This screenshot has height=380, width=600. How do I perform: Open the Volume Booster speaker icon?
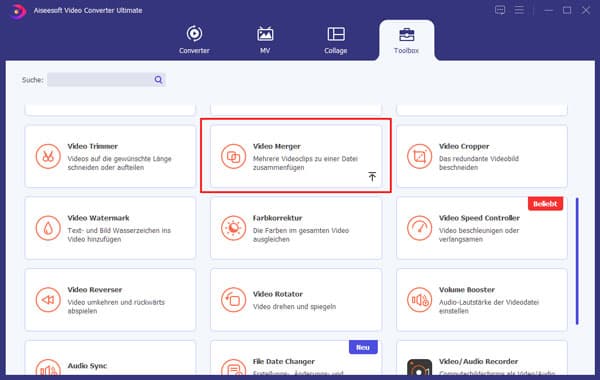419,300
